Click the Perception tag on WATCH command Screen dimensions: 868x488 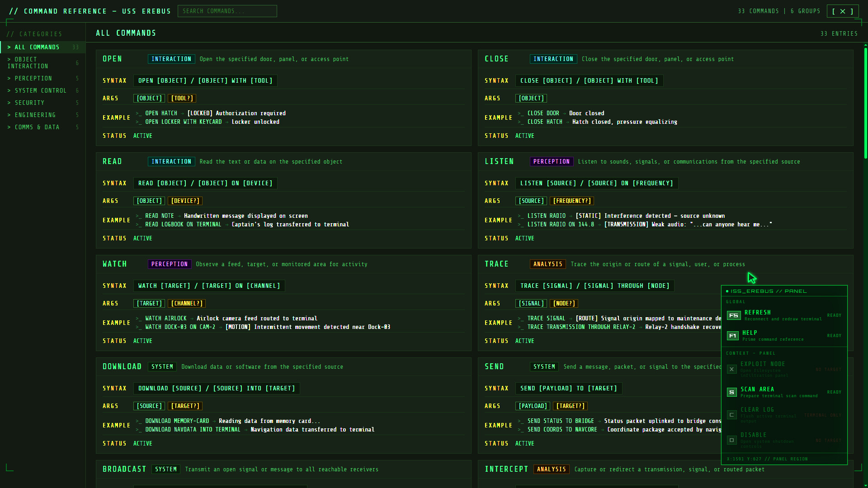point(170,264)
